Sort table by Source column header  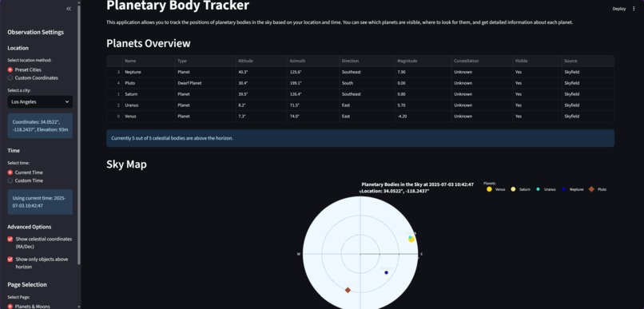point(588,61)
